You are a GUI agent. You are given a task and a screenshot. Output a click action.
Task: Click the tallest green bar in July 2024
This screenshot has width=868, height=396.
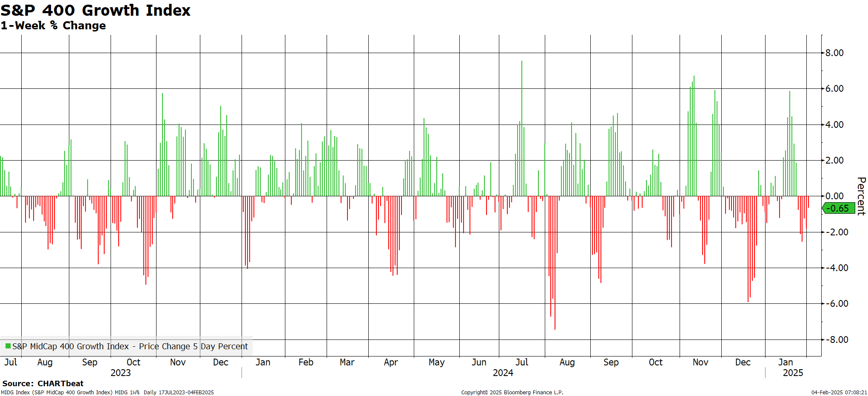(x=522, y=128)
